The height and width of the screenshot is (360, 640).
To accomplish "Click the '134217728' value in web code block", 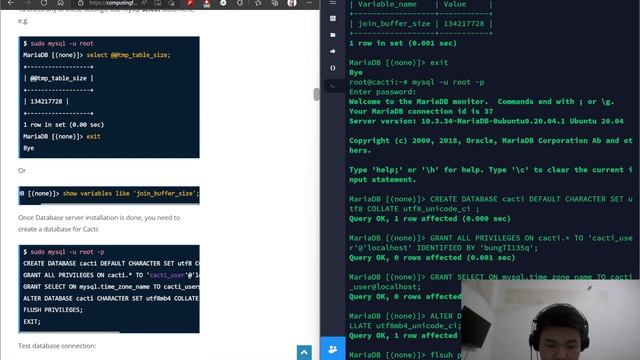I will (x=46, y=102).
